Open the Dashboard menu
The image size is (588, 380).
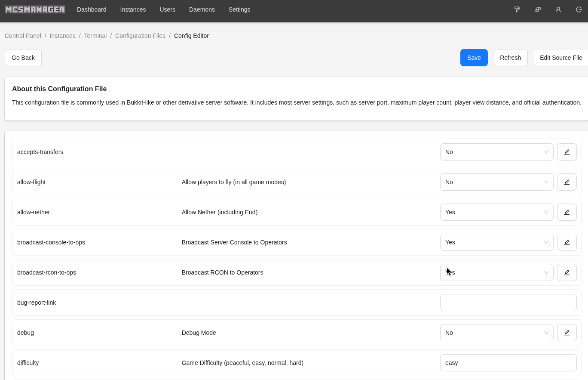(92, 9)
